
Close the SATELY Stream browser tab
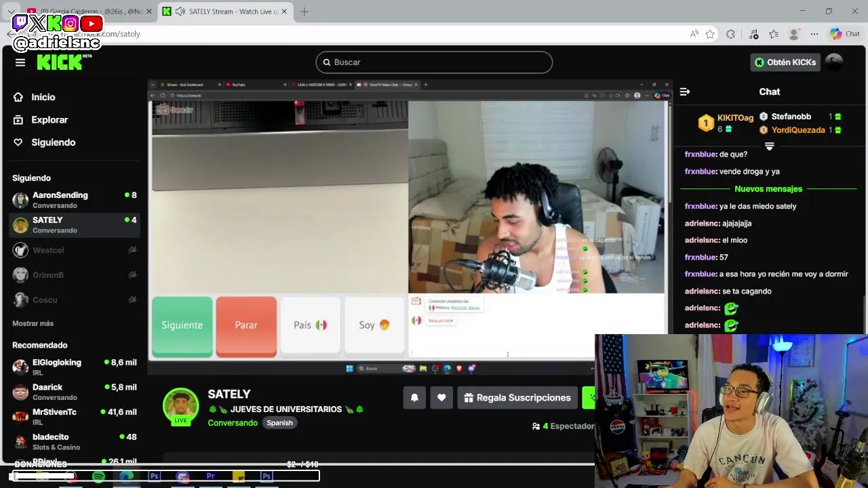tap(285, 12)
